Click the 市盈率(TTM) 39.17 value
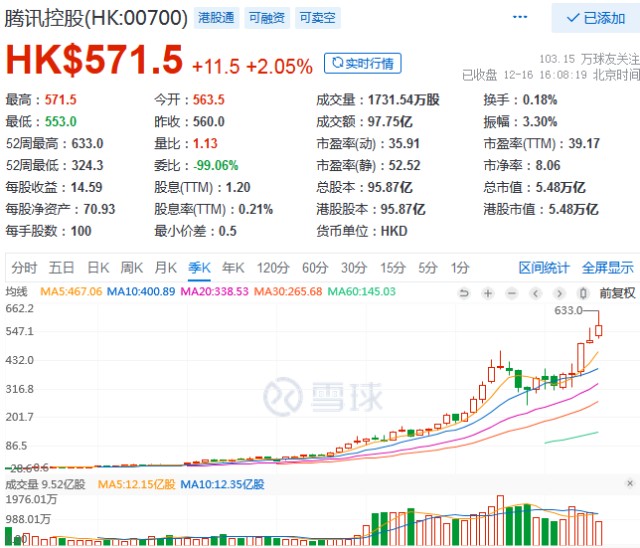 (584, 144)
